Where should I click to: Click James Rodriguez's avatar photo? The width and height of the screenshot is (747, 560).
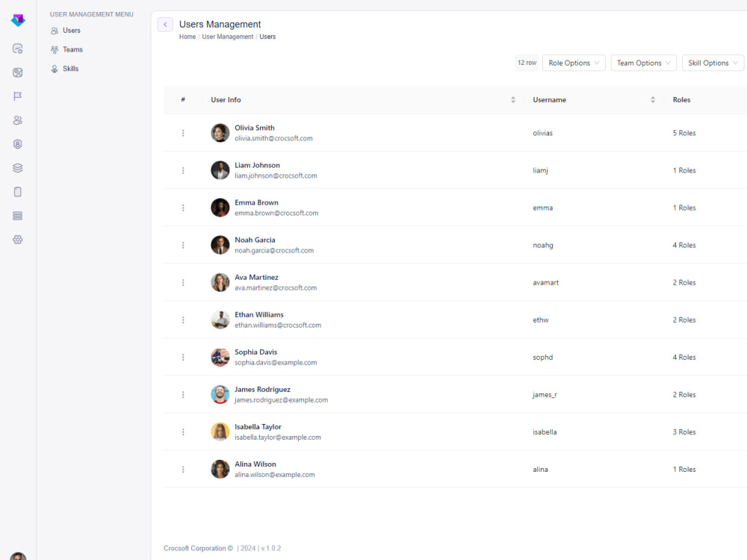[x=220, y=395]
